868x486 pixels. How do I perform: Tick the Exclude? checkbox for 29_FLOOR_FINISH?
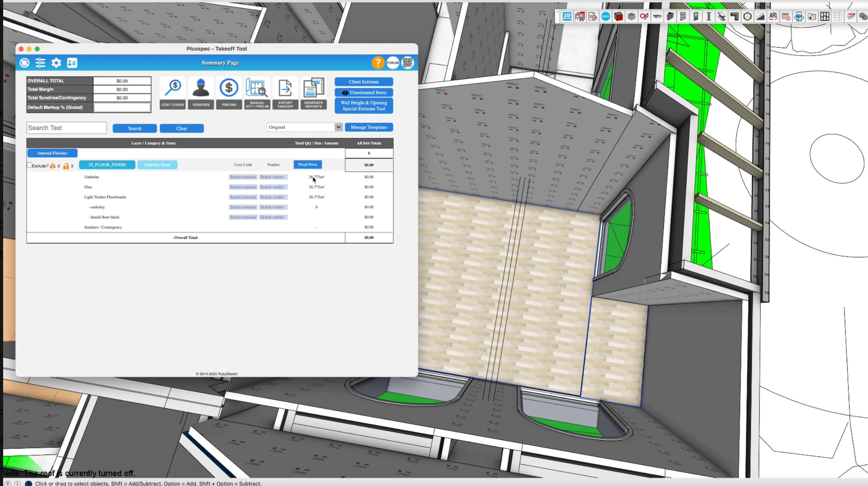tap(29, 165)
